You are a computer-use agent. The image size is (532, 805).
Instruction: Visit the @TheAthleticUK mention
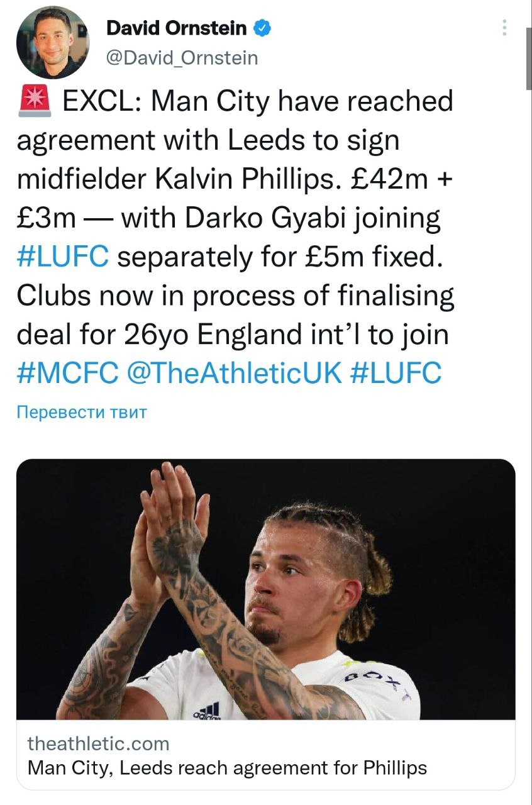[x=233, y=373]
